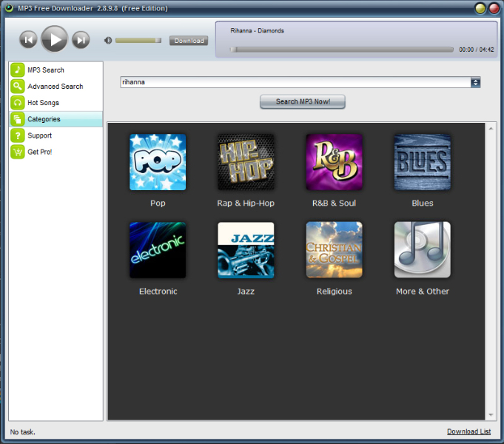Open the Download List link

coord(468,431)
